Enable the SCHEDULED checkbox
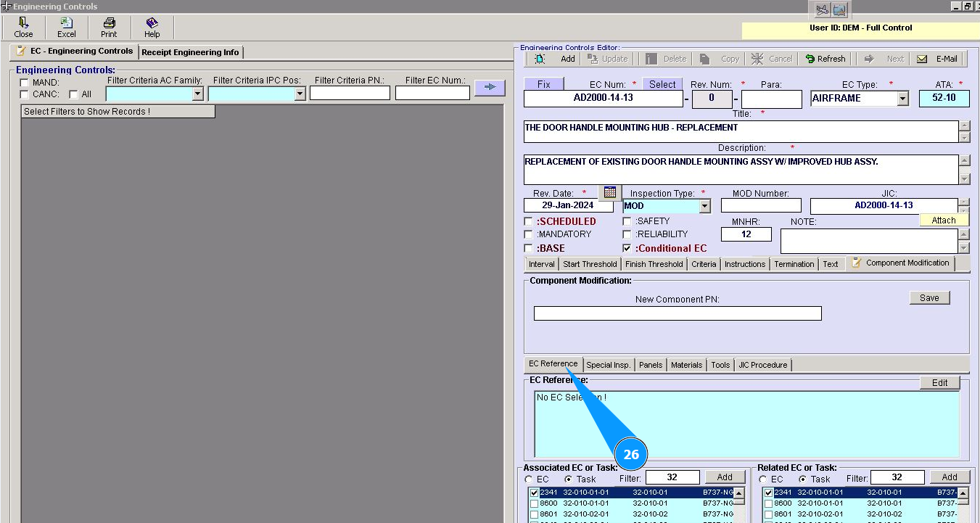 pyautogui.click(x=529, y=221)
